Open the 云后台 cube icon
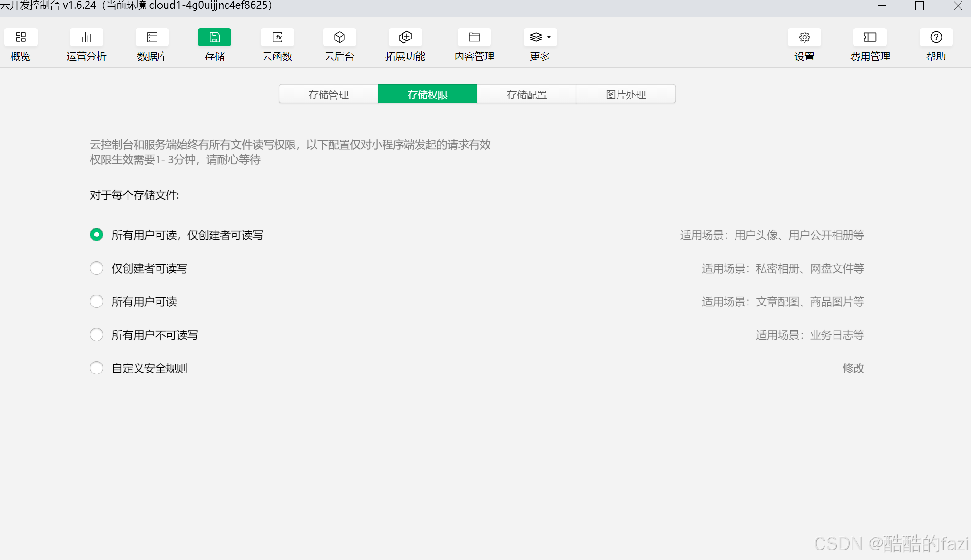The image size is (971, 560). coord(340,38)
